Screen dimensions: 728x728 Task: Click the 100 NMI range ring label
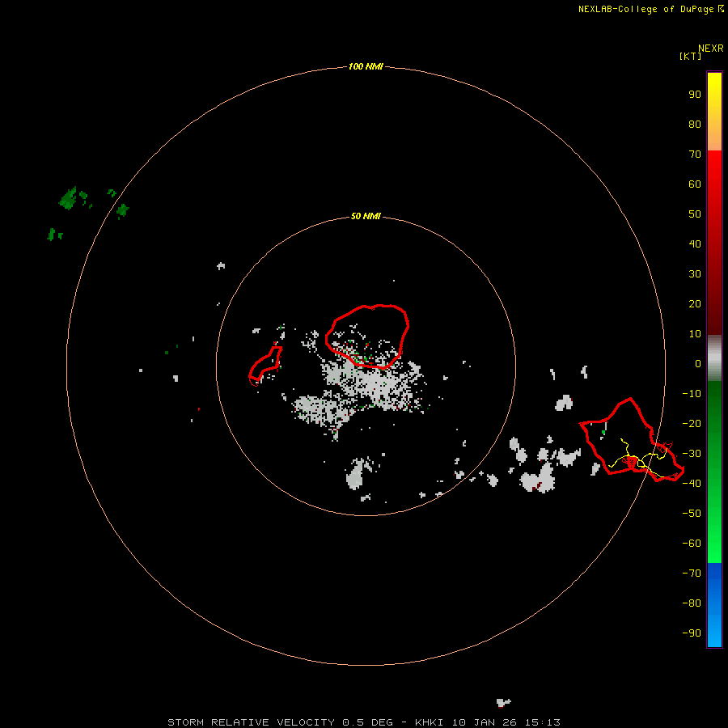point(366,66)
